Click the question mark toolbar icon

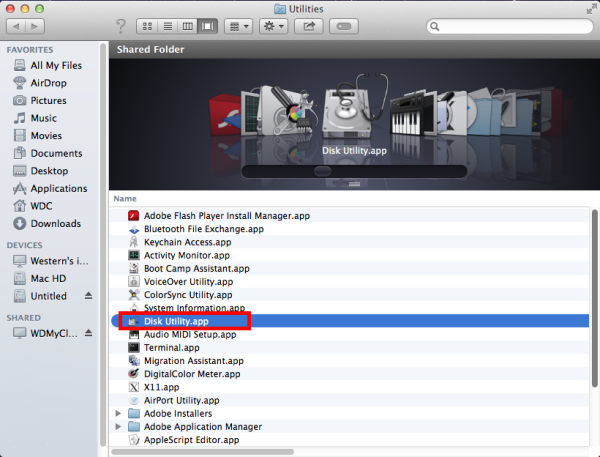click(x=121, y=26)
